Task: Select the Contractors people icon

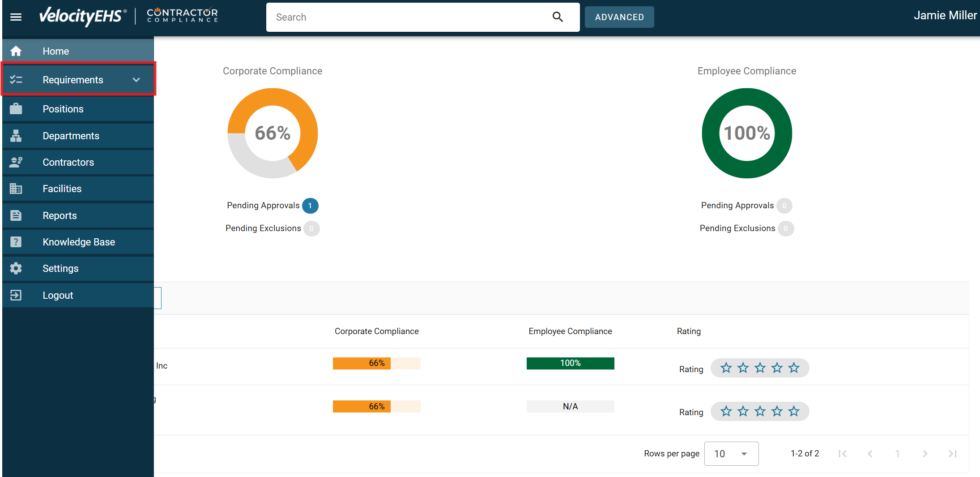Action: tap(16, 162)
